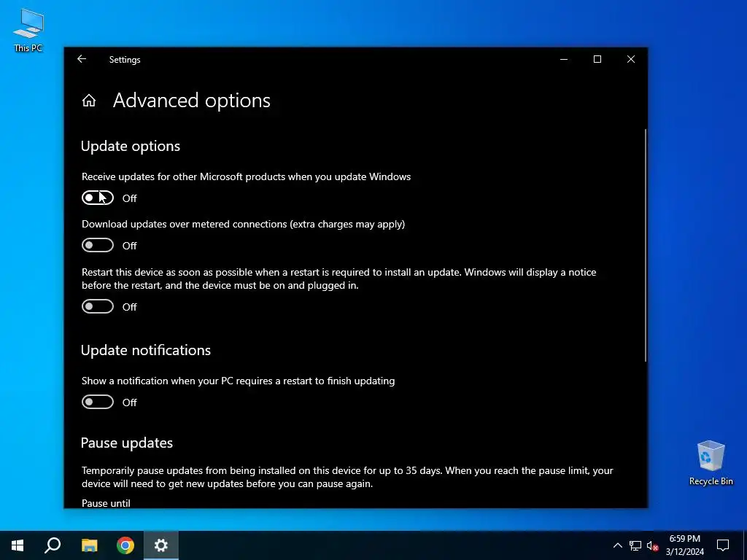The width and height of the screenshot is (747, 560).
Task: Launch Google Chrome from taskbar
Action: pyautogui.click(x=125, y=545)
